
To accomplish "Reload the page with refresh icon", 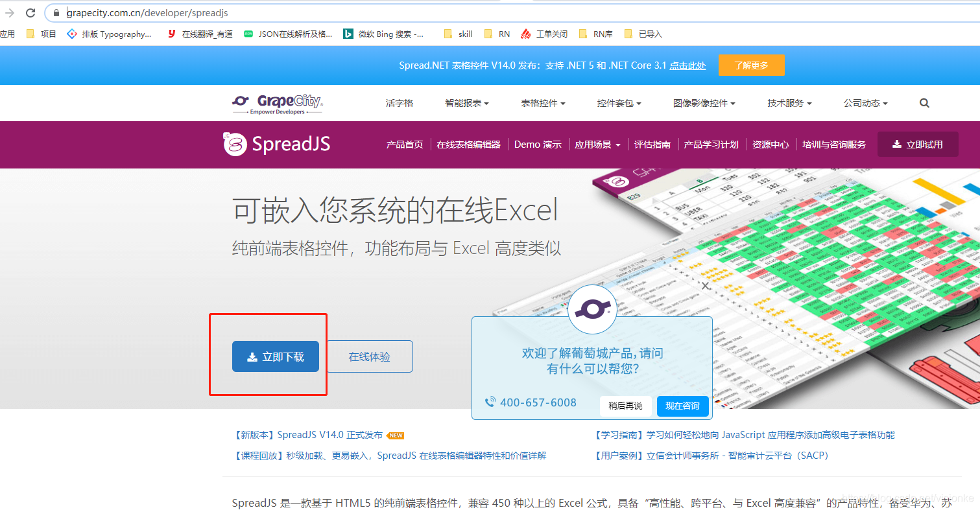I will 30,13.
